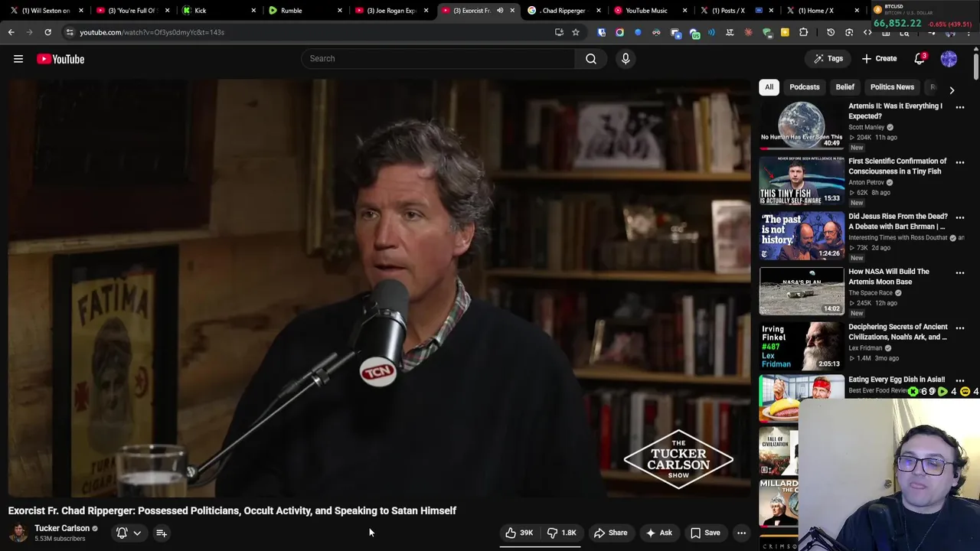Image resolution: width=980 pixels, height=551 pixels.
Task: Click the red starburst extension icon
Action: (748, 32)
